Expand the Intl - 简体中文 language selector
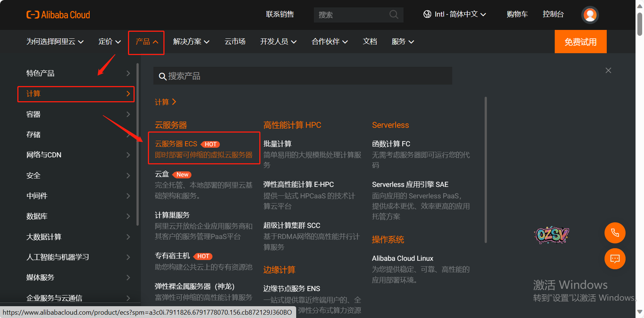This screenshot has height=318, width=644. pyautogui.click(x=460, y=14)
